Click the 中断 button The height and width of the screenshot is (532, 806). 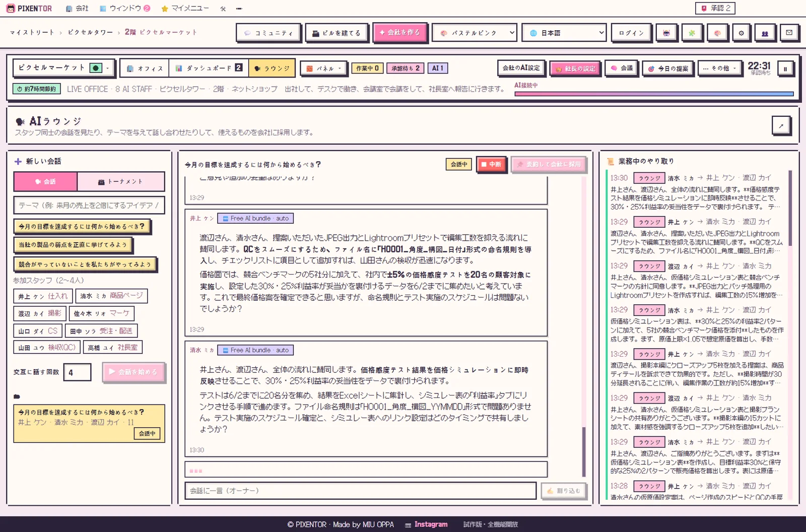pos(491,164)
